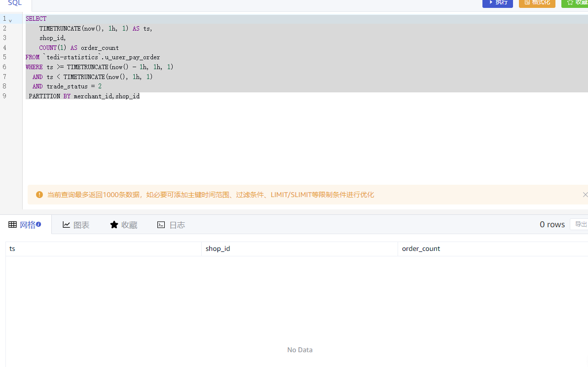Viewport: 588px width, 367px height.
Task: Open the 日志 (Log) tab
Action: pos(171,225)
